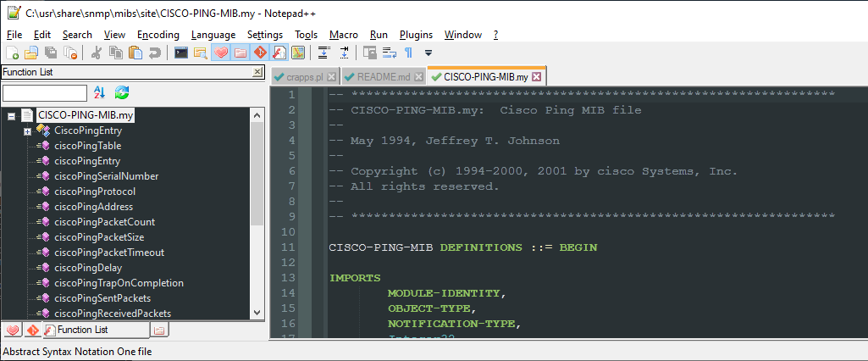Collapse the CISCO-PING-MIB.my tree root
Screen dimensions: 868x361
pyautogui.click(x=11, y=116)
